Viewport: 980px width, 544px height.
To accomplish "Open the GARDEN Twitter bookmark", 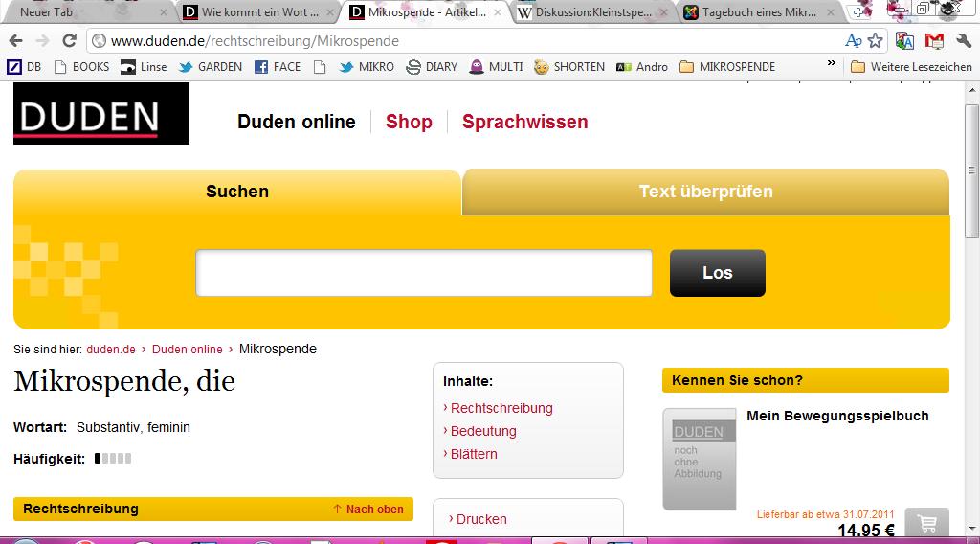I will pos(211,67).
